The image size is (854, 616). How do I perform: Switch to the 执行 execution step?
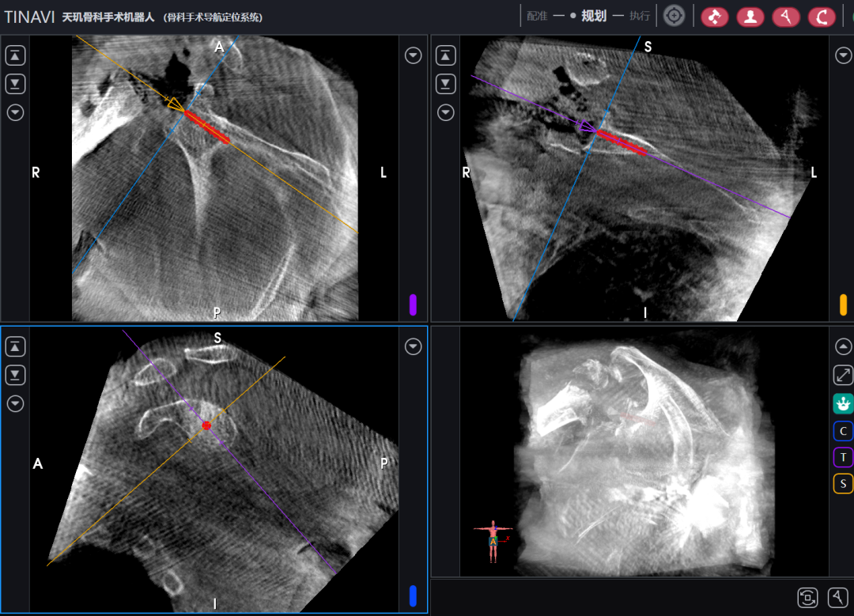click(640, 16)
